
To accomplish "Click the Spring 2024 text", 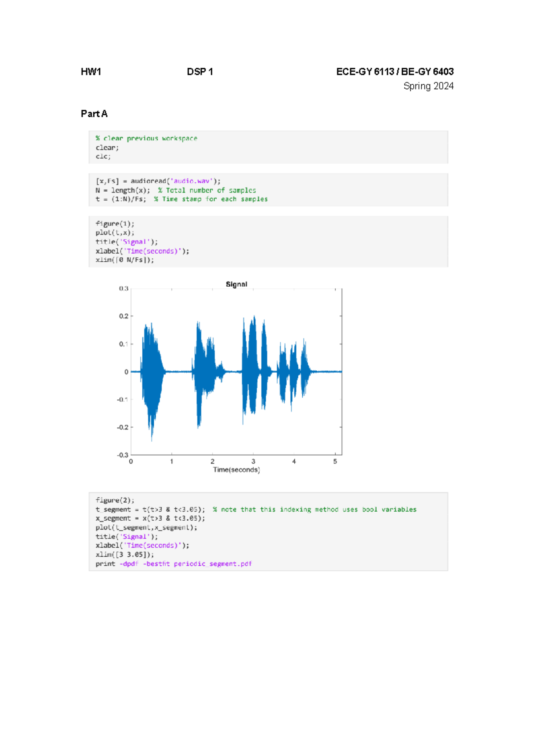I will [x=428, y=86].
